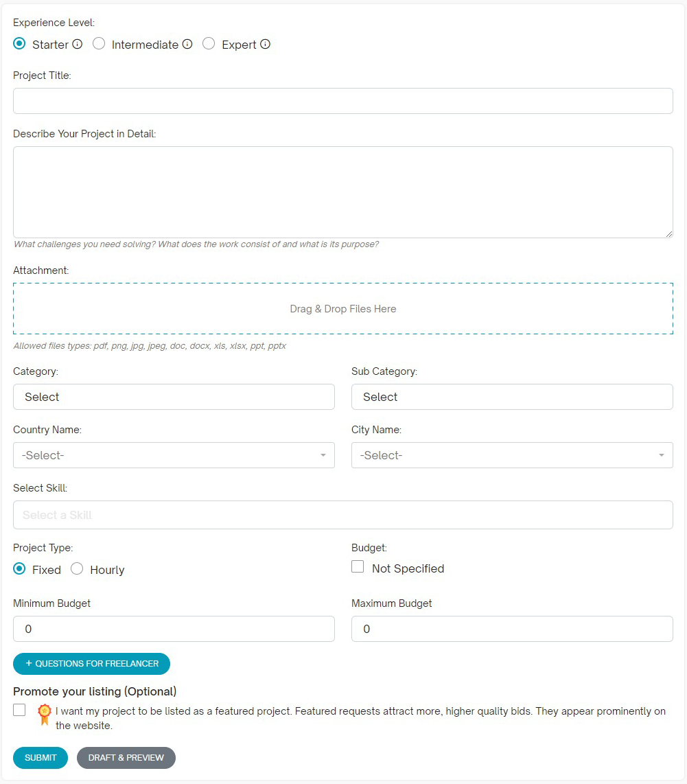Switch project type to Hourly

click(x=77, y=569)
